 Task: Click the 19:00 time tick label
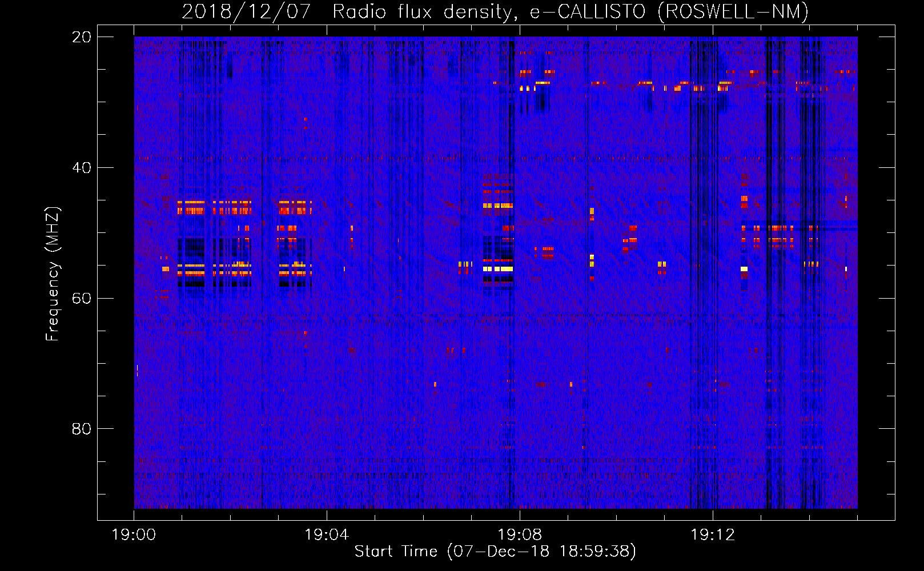click(134, 535)
